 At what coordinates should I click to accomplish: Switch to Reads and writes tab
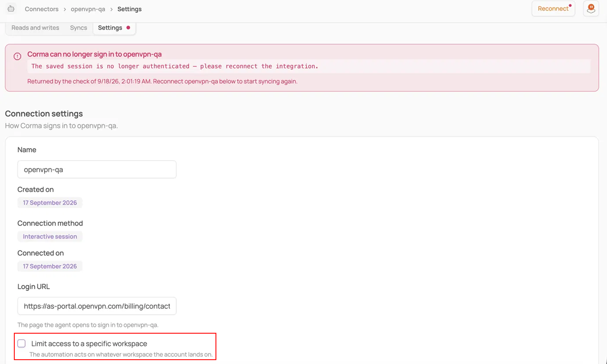[x=35, y=28]
